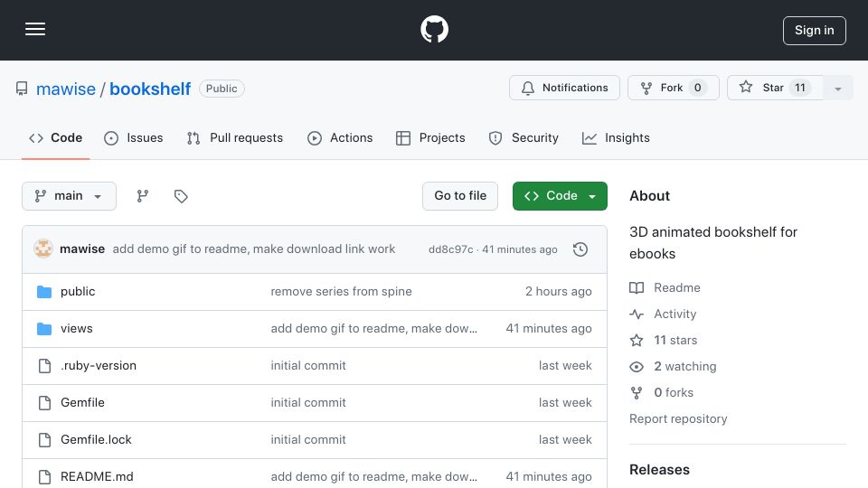Switch to the Security tab

click(x=524, y=137)
